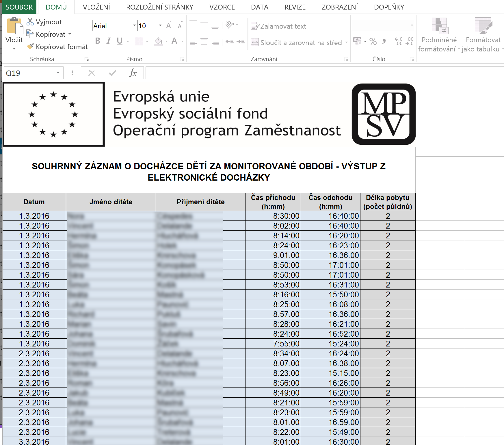Open merge cells dropdown arrow
The height and width of the screenshot is (445, 504).
pos(346,42)
